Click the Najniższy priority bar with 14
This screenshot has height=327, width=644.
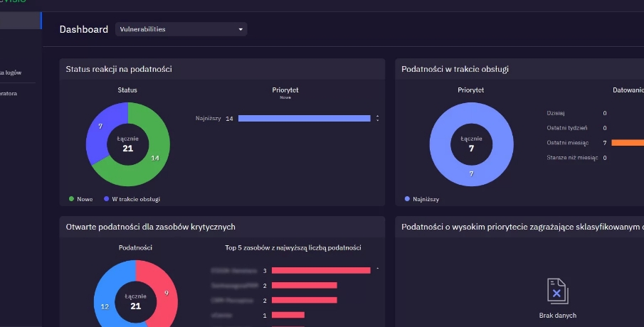coord(304,118)
